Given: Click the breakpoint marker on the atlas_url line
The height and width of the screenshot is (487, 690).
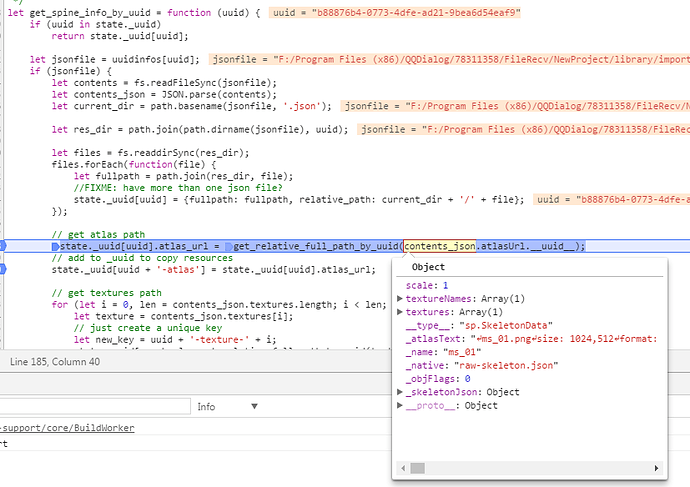Looking at the screenshot, I should (x=3, y=246).
